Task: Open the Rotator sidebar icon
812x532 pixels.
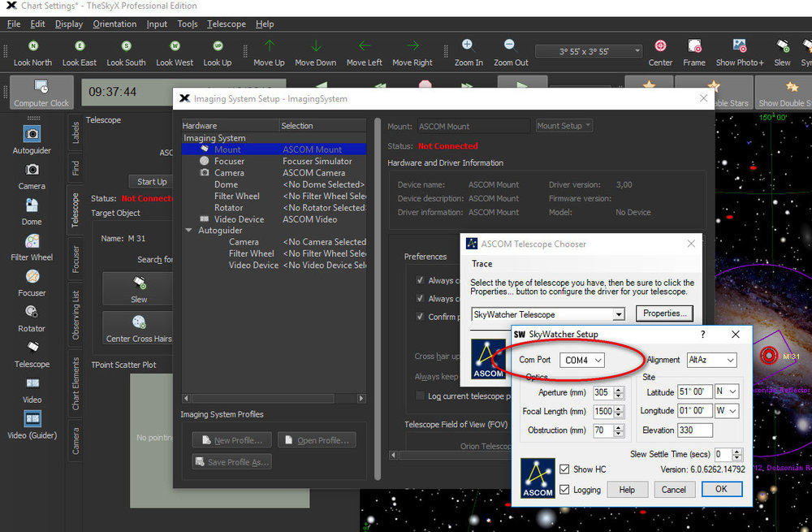Action: click(32, 312)
